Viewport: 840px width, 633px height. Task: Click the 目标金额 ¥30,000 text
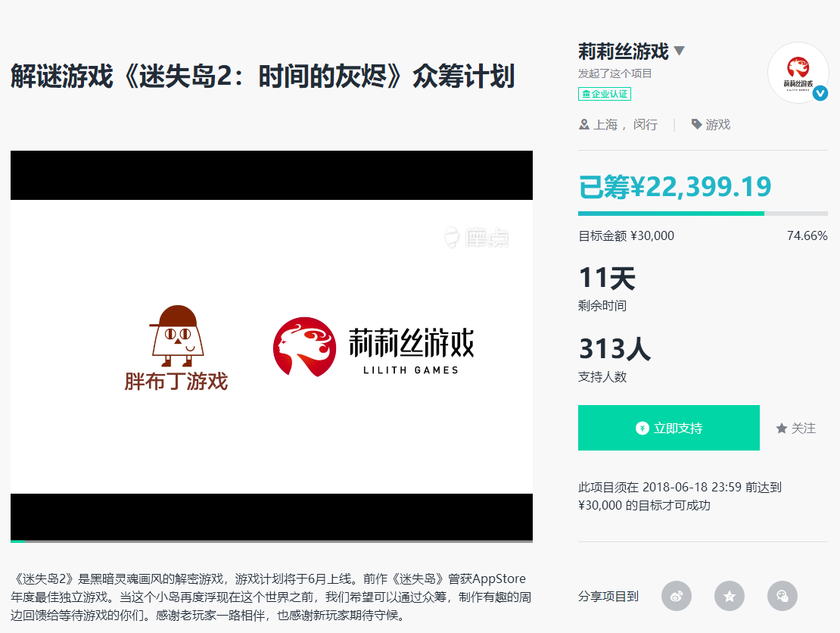tap(626, 235)
